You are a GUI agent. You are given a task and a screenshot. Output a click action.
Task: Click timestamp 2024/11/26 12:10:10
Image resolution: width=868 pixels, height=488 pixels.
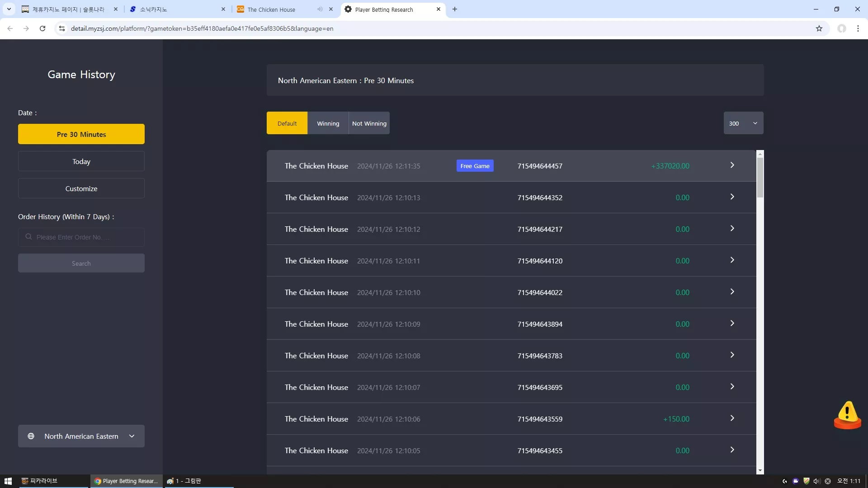[388, 292]
